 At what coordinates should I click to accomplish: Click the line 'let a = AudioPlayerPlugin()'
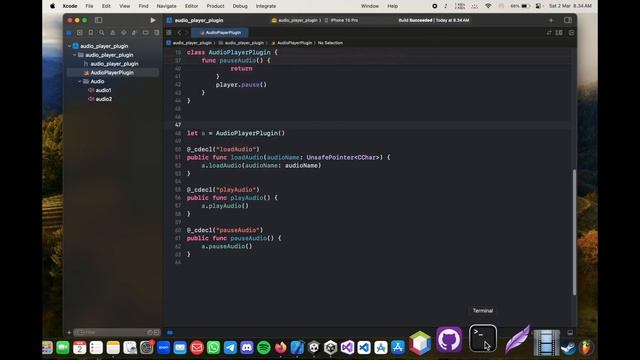pyautogui.click(x=236, y=133)
